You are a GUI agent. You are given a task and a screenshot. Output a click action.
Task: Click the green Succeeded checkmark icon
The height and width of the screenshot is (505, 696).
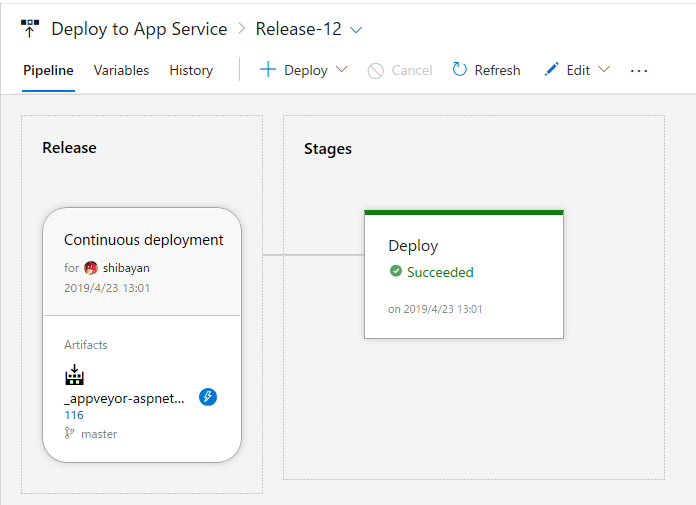click(396, 272)
